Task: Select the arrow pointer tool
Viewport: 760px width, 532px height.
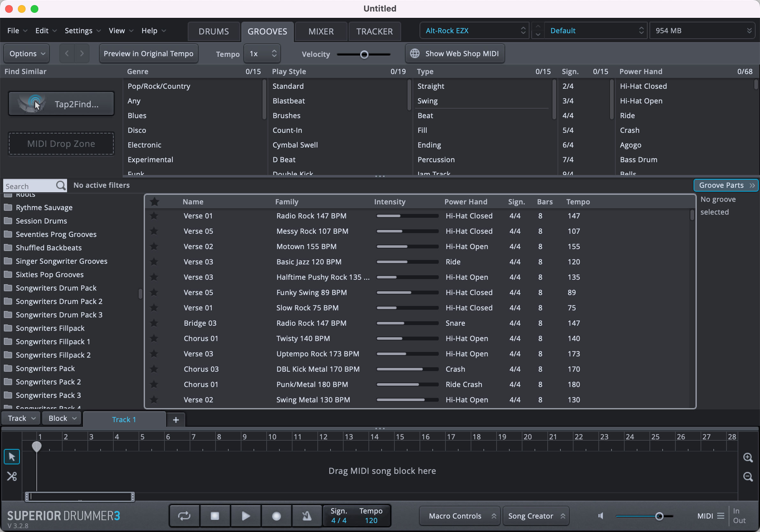Action: 12,457
